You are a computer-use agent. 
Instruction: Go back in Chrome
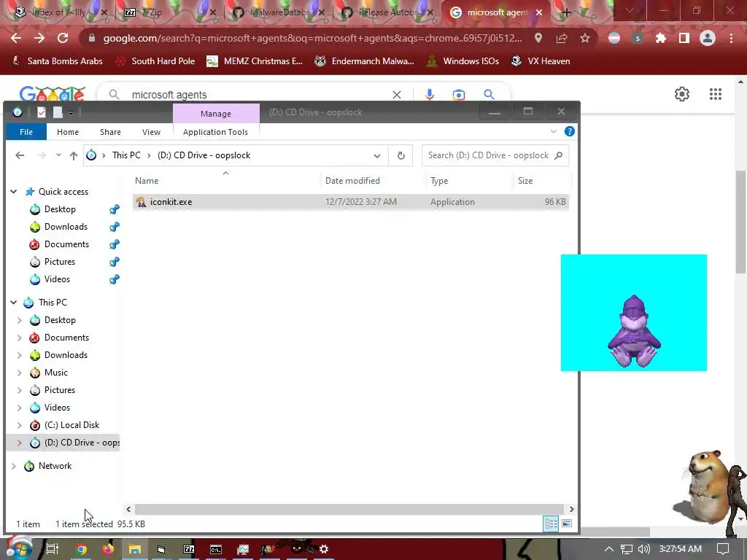[x=16, y=38]
